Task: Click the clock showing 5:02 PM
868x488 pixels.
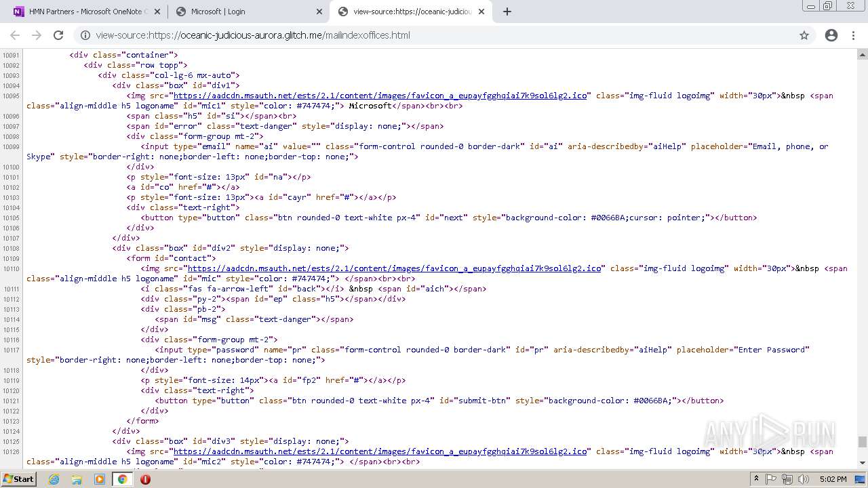Action: click(833, 479)
